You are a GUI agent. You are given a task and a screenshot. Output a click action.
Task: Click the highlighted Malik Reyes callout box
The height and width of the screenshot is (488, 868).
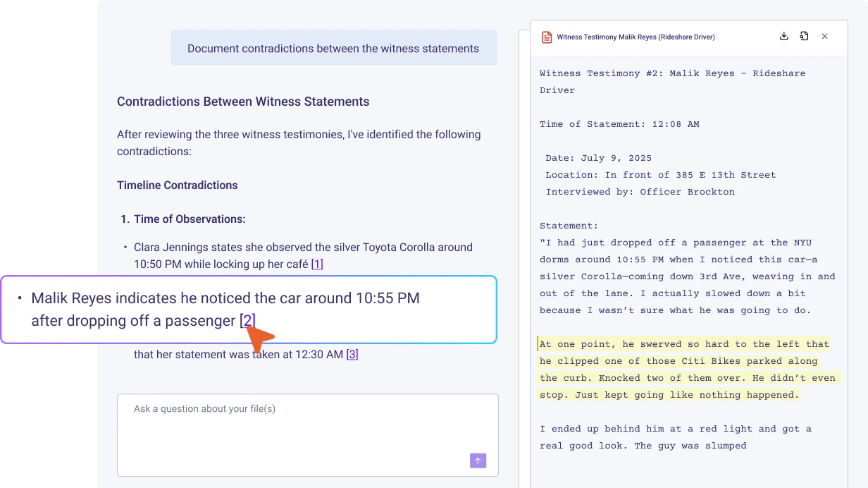[248, 309]
